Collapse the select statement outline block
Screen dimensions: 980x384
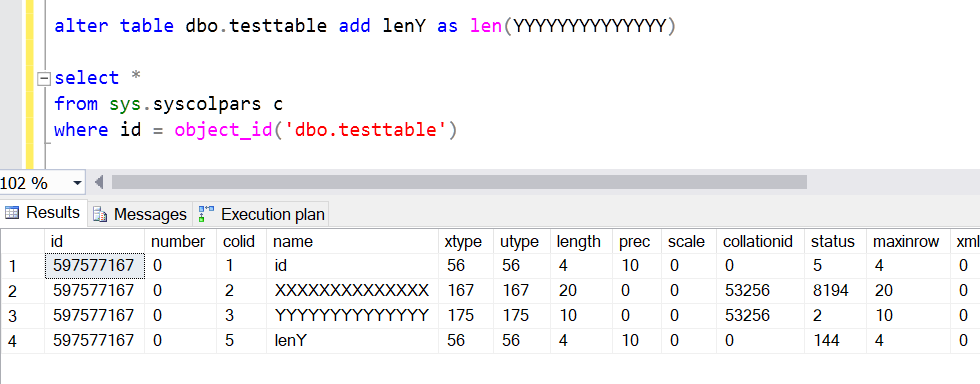point(43,79)
